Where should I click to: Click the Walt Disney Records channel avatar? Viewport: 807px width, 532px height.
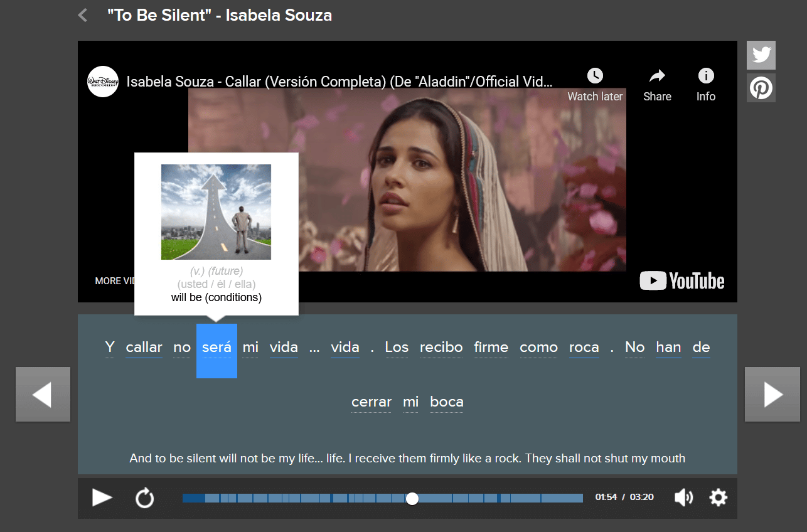tap(103, 82)
